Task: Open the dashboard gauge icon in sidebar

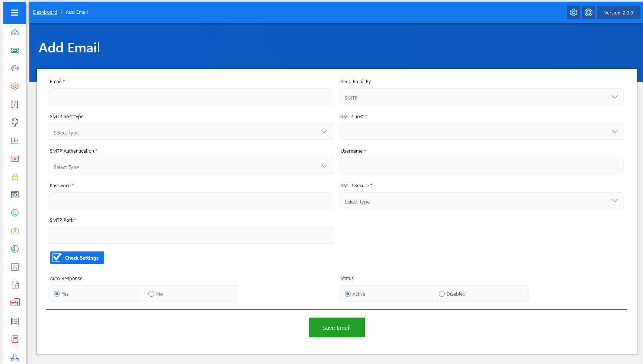Action: click(x=15, y=33)
